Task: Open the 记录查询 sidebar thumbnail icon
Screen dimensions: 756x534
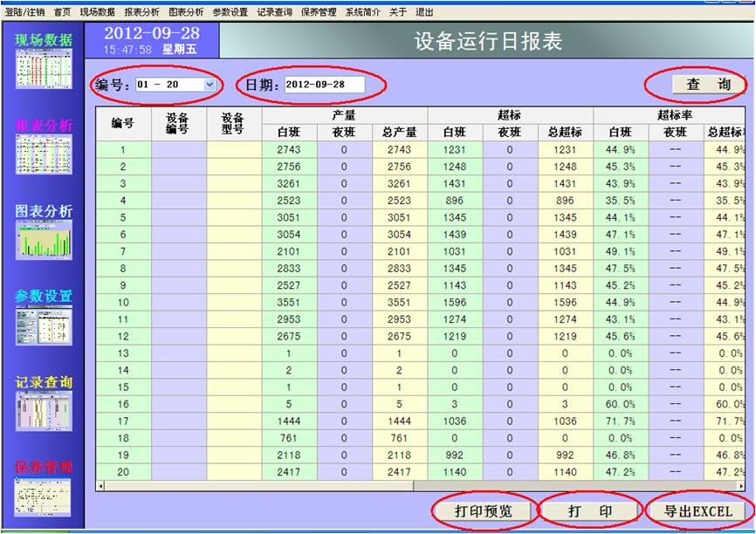Action: (x=44, y=411)
